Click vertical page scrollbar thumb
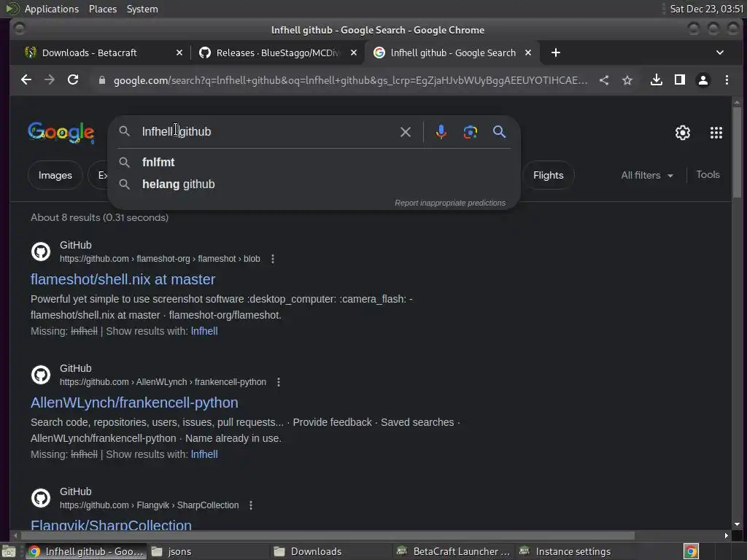The height and width of the screenshot is (560, 747). click(737, 152)
